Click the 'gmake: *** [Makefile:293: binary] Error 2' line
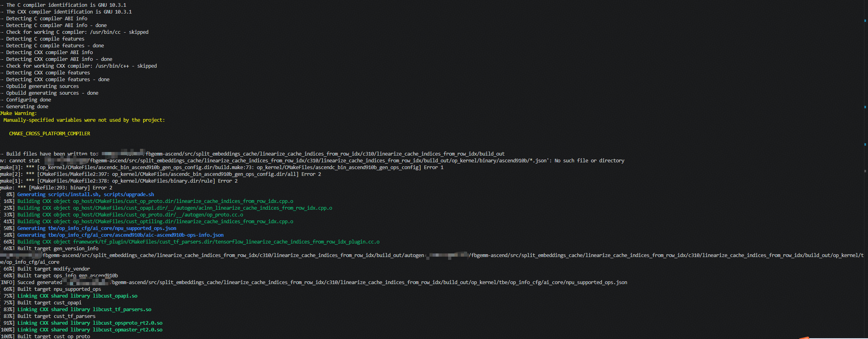Viewport: 868px width, 339px height. (56, 188)
